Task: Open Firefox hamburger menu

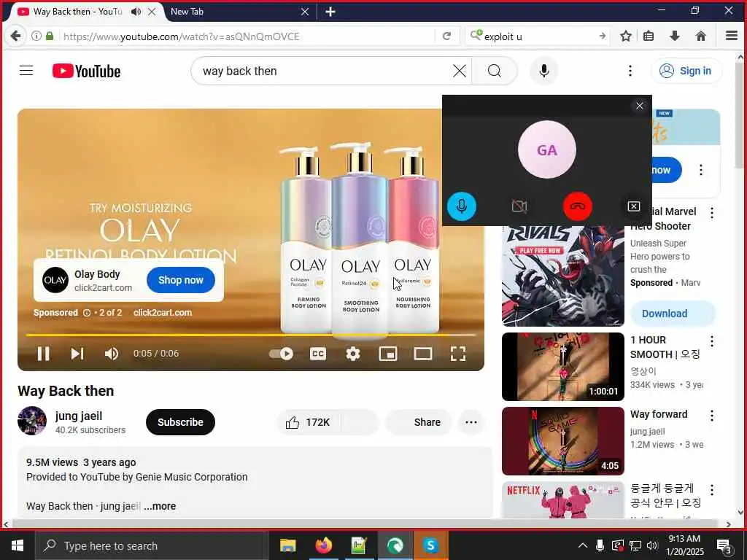Action: (x=731, y=36)
